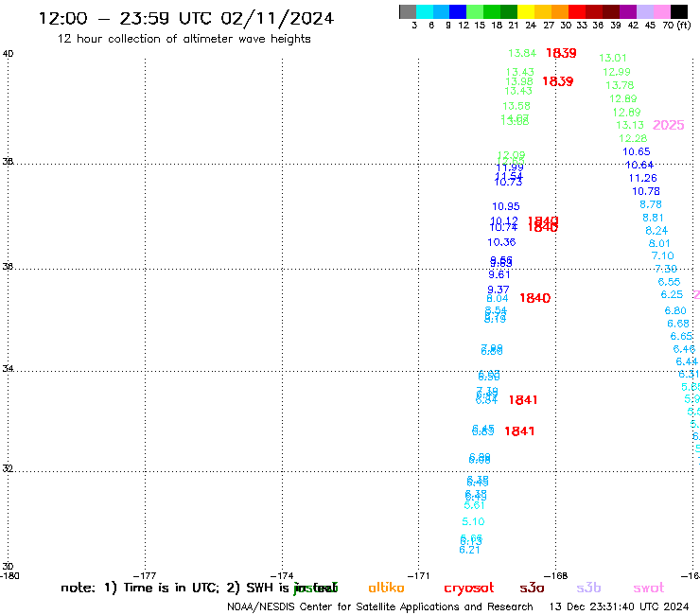Click the wave height value 8.24
Screen dimensions: 700x615
656,231
